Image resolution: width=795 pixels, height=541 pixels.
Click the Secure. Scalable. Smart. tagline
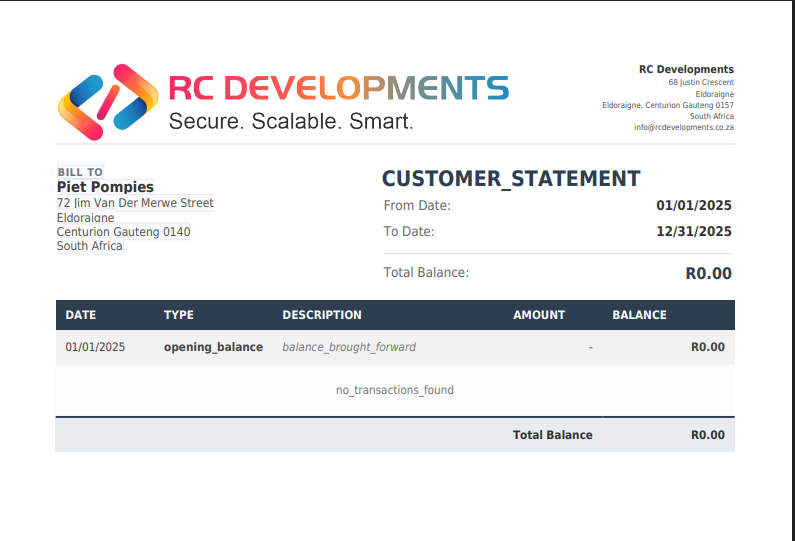coord(290,122)
